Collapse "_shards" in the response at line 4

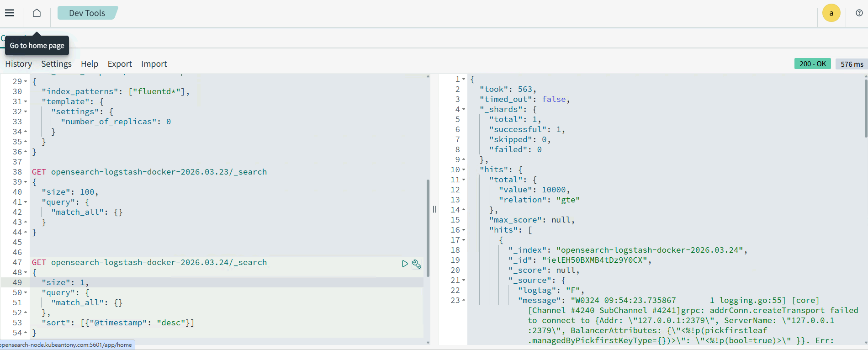point(464,109)
